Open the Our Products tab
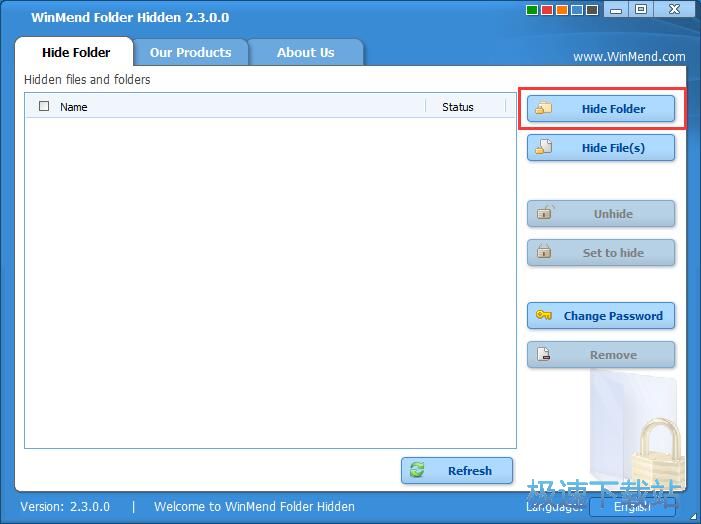701x524 pixels. (190, 52)
